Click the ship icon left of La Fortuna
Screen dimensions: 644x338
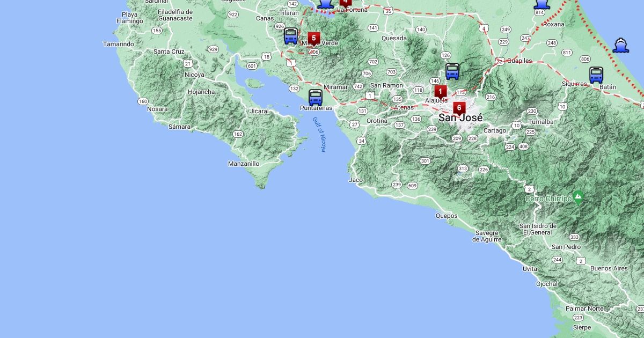click(x=325, y=4)
